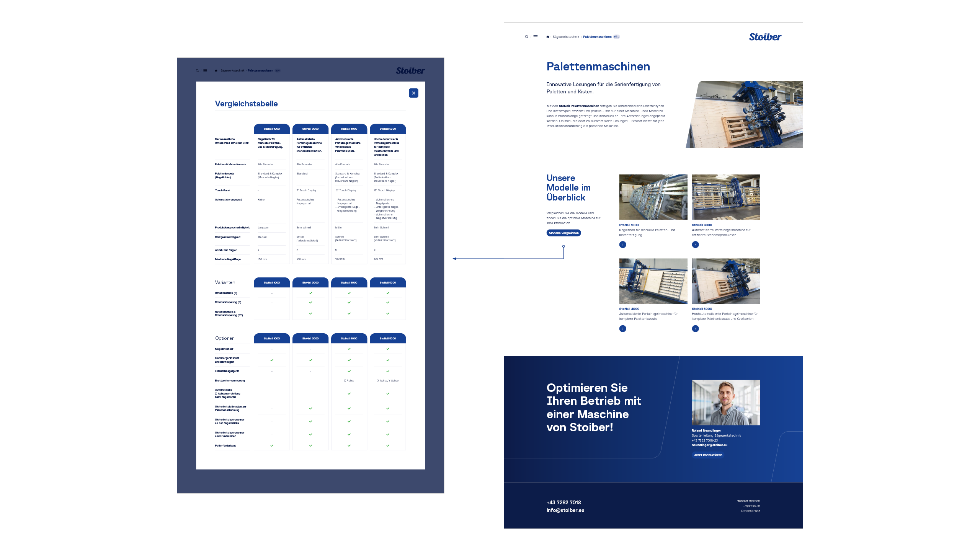Click the Magazinsensor check mark under StoNail 4000
This screenshot has height=551, width=980.
click(349, 349)
